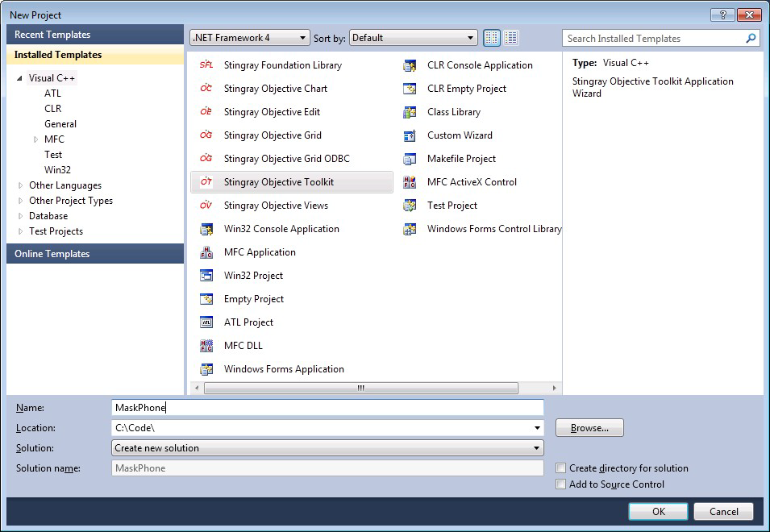Switch to medium icons view
Viewport: 770px width, 532px height.
point(511,38)
